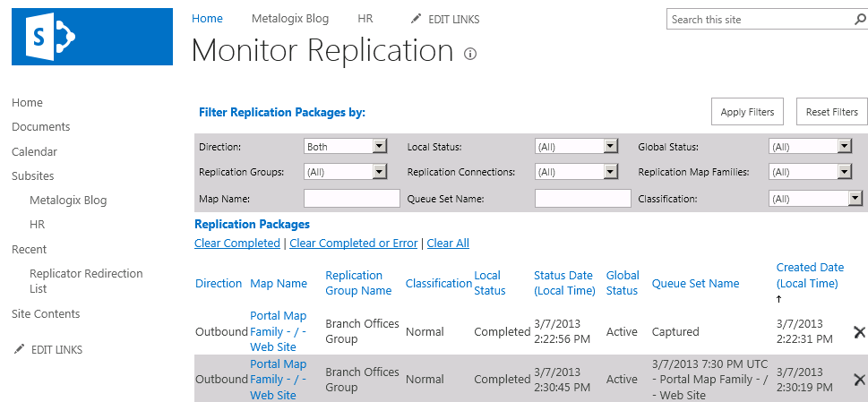This screenshot has width=868, height=402.
Task: Click the info icon beside Monitor Replication
Action: pyautogui.click(x=470, y=54)
